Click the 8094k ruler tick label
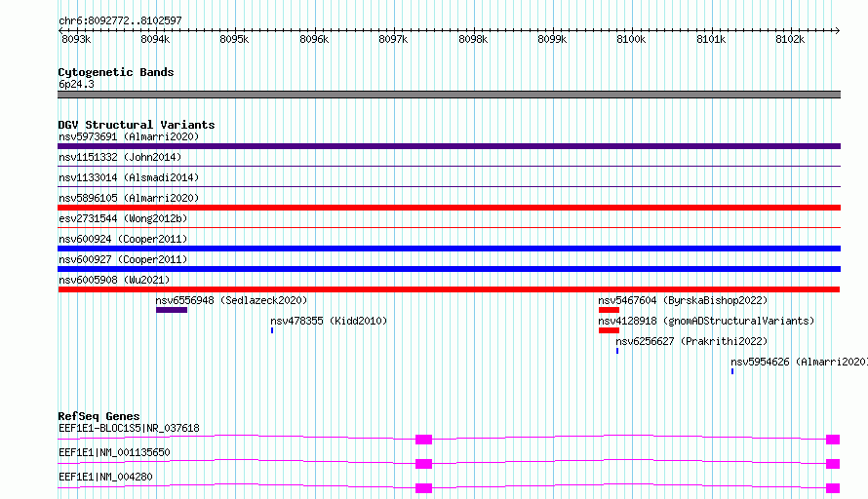 click(x=155, y=39)
